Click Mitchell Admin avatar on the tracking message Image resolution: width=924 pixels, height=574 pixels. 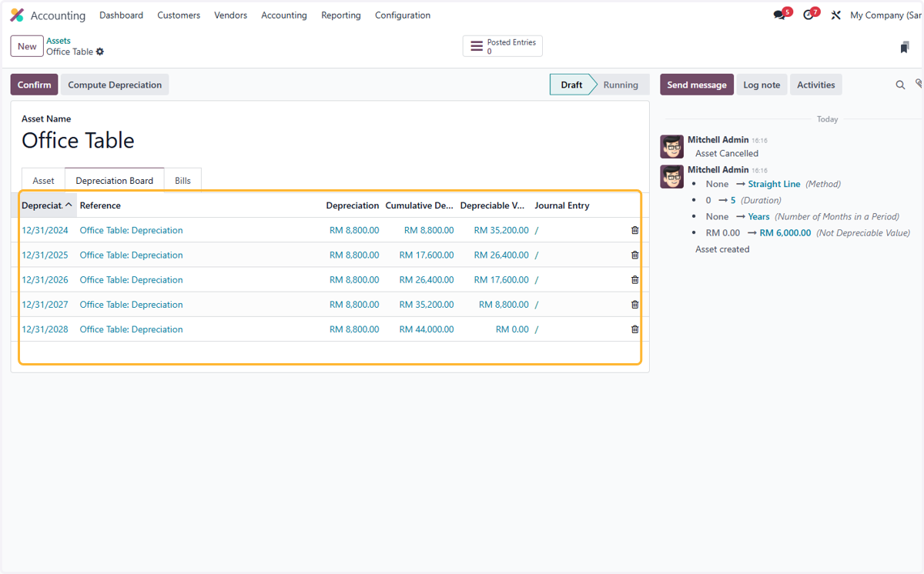671,176
